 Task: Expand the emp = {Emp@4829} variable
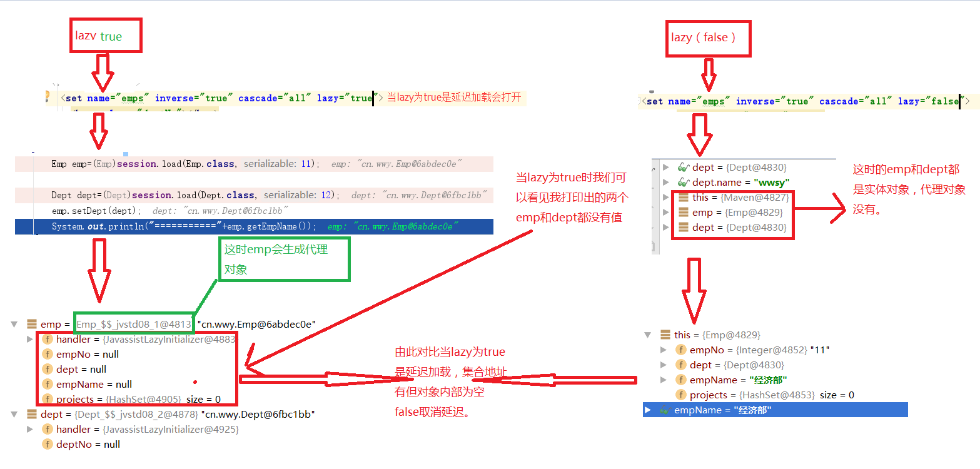[666, 212]
